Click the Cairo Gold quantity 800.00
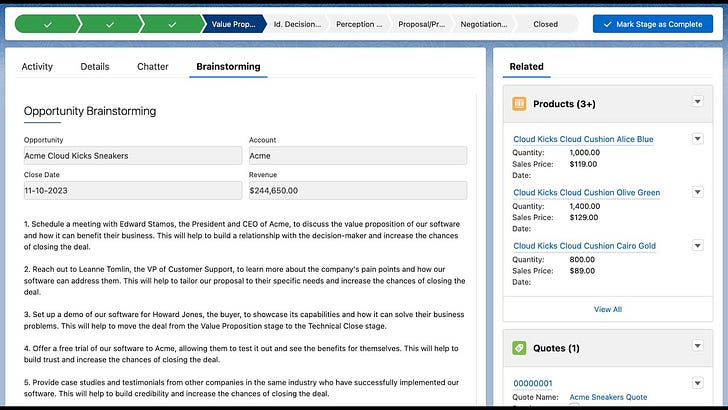 [x=582, y=260]
